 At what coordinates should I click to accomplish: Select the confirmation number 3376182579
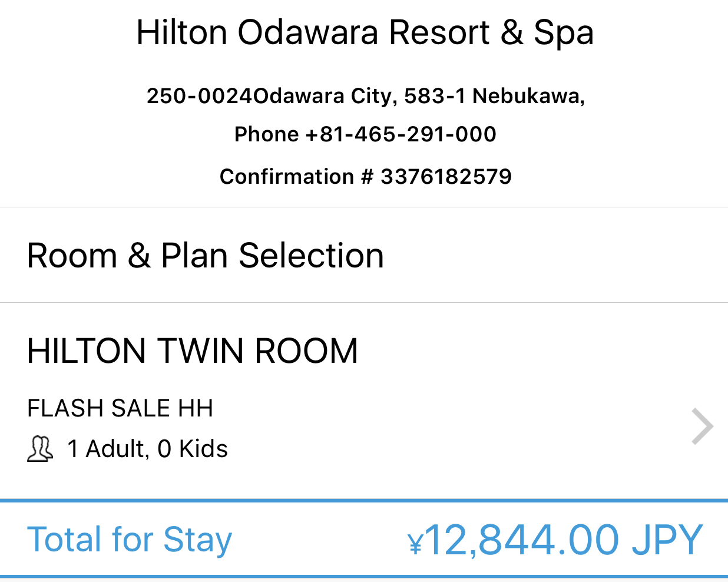[446, 177]
